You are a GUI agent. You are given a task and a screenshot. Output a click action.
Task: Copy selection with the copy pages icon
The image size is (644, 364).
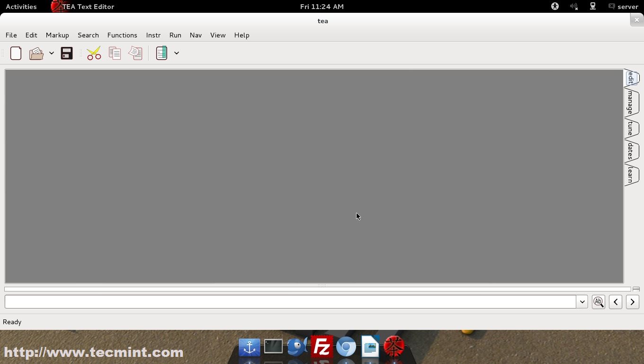coord(115,53)
